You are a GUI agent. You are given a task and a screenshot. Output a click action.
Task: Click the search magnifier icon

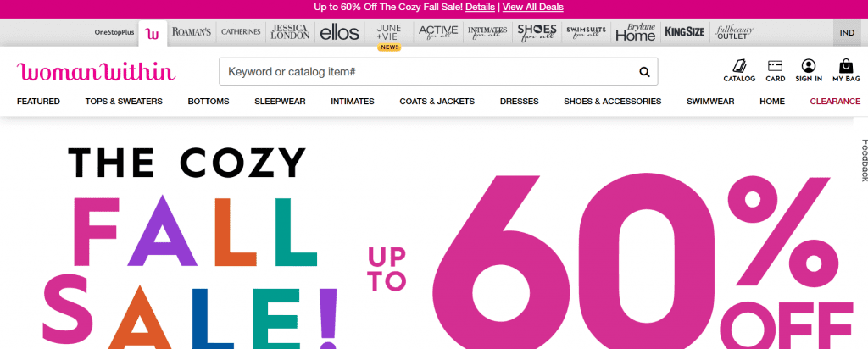tap(644, 71)
